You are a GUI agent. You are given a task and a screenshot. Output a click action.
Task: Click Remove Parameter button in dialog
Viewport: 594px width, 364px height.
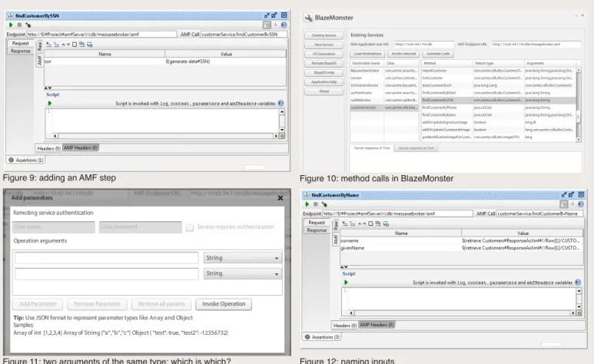(98, 304)
